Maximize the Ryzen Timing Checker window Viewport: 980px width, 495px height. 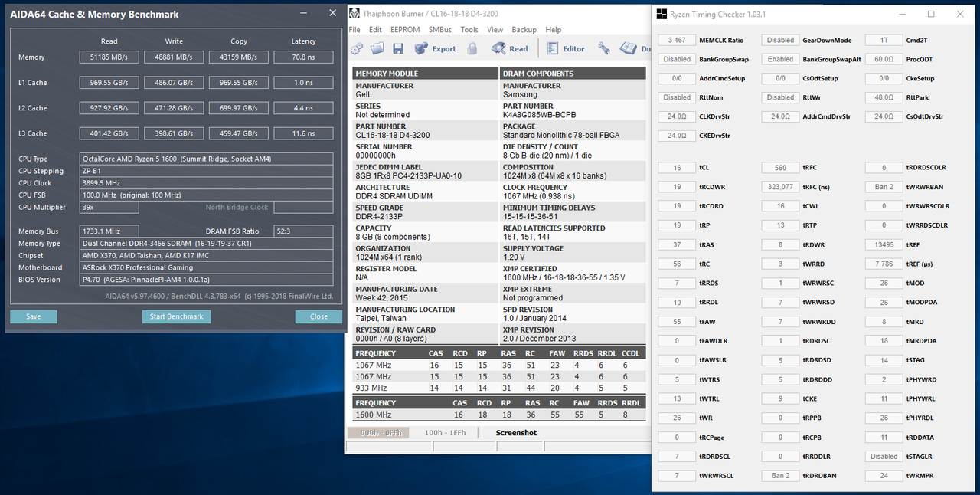pyautogui.click(x=931, y=14)
